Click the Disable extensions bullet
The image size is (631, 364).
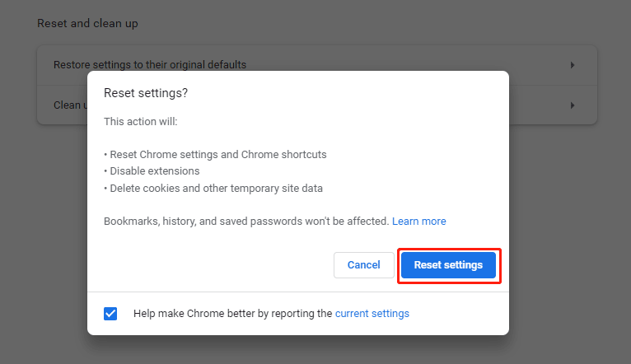[152, 171]
